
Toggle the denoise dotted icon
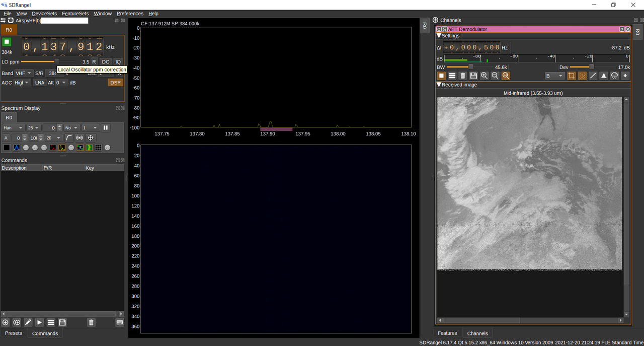point(582,76)
